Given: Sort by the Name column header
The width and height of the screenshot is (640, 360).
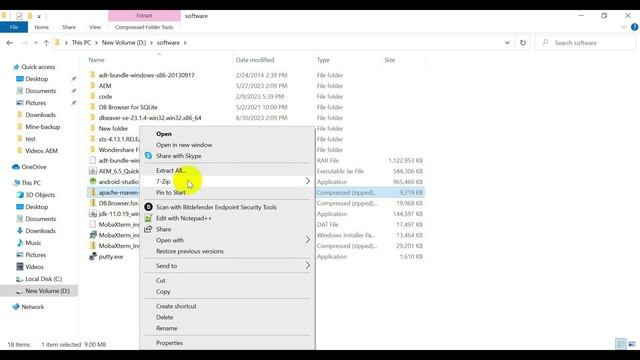Looking at the screenshot, I should tap(97, 60).
